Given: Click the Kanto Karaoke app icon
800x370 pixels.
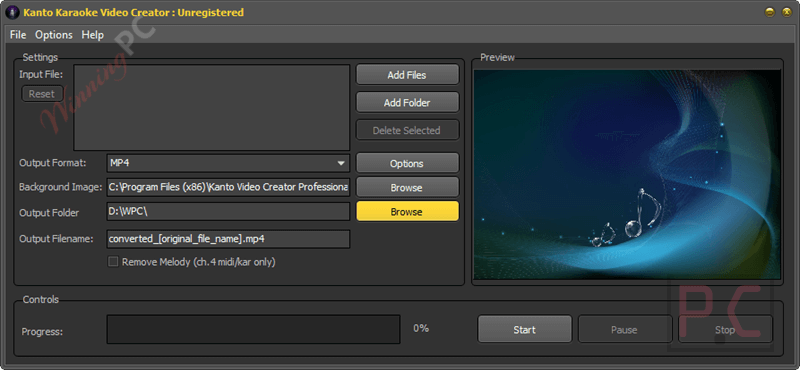Looking at the screenshot, I should pos(12,12).
